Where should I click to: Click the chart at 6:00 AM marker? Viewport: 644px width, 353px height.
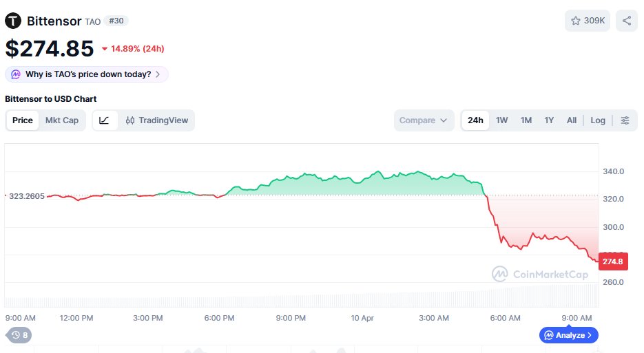tap(505, 317)
